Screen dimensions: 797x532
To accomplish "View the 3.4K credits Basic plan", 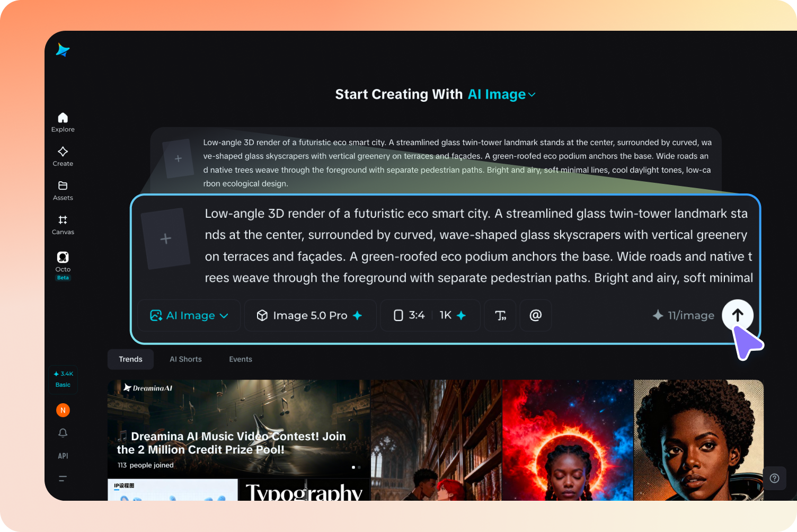I will (63, 379).
